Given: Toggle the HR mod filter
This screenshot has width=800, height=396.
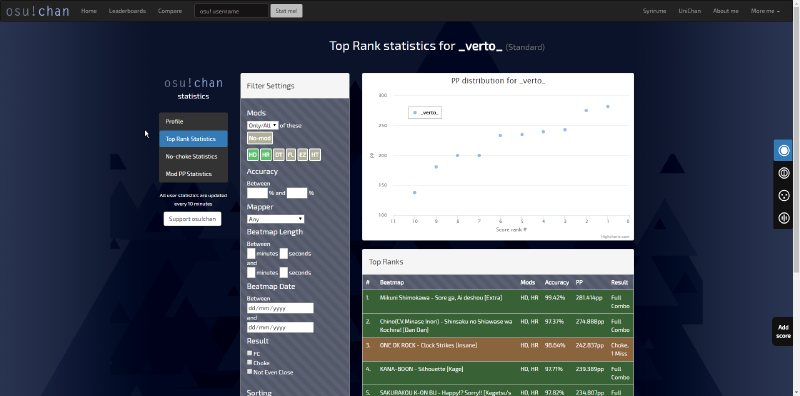Looking at the screenshot, I should point(265,155).
